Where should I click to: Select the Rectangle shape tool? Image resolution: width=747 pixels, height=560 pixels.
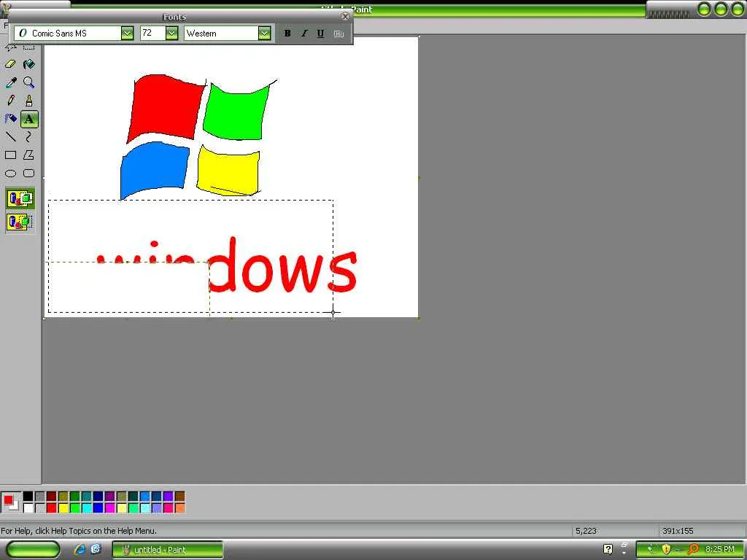point(10,155)
